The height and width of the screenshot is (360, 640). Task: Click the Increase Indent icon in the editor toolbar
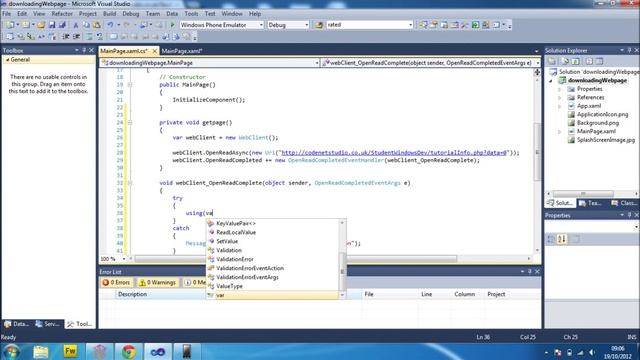coord(76,37)
